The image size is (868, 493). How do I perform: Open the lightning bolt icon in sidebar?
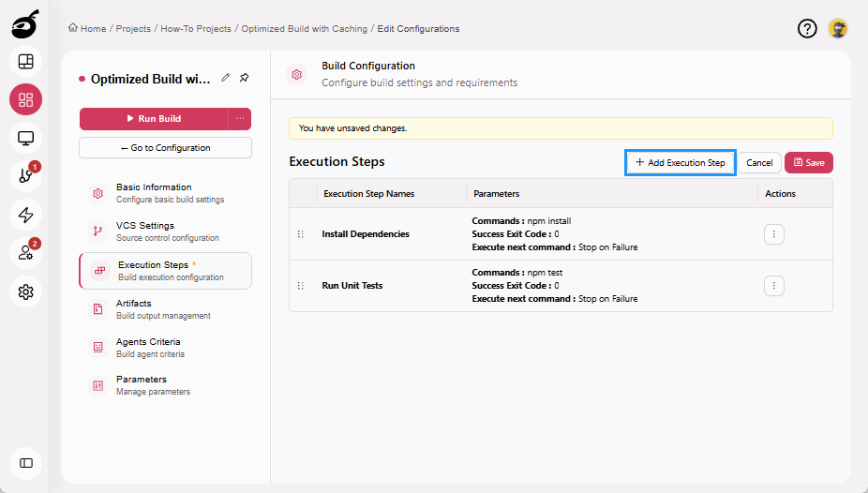[25, 215]
